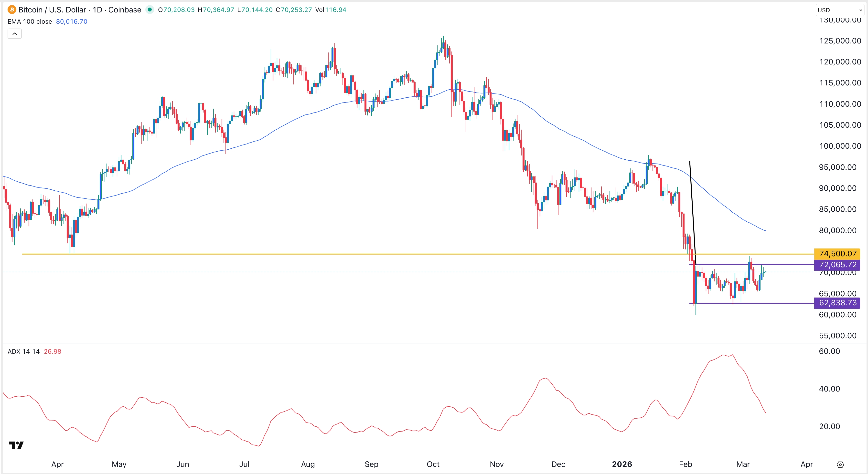Click the EMA value 80,016.70
Screen dimensions: 868x474
(x=71, y=21)
